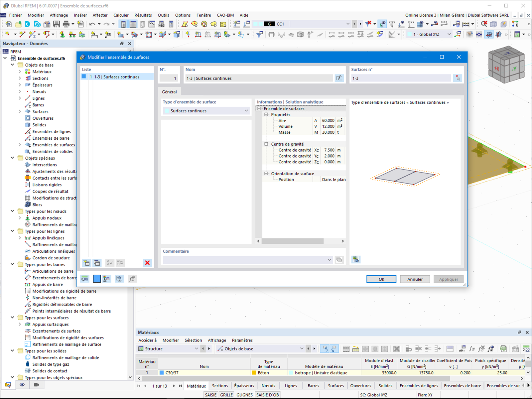532x399 pixels.
Task: Click the fx icon in Matériaux toolbar
Action: (472, 349)
